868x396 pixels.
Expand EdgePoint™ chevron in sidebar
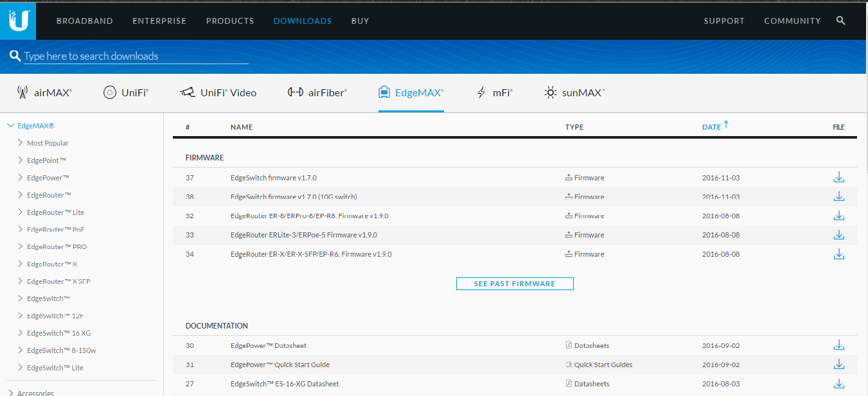tap(21, 160)
